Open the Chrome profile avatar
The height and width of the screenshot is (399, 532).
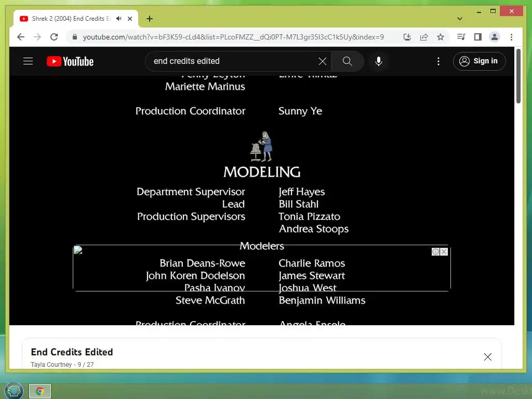495,37
